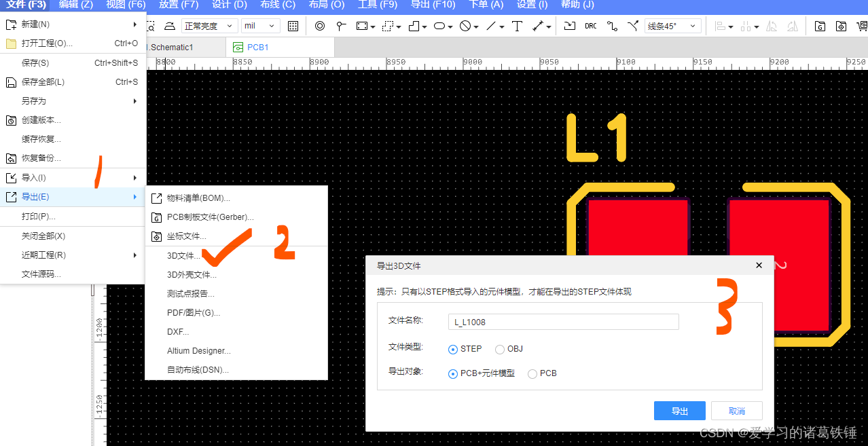Open the 正常亮度 display mode dropdown
The width and height of the screenshot is (868, 446).
click(x=210, y=26)
